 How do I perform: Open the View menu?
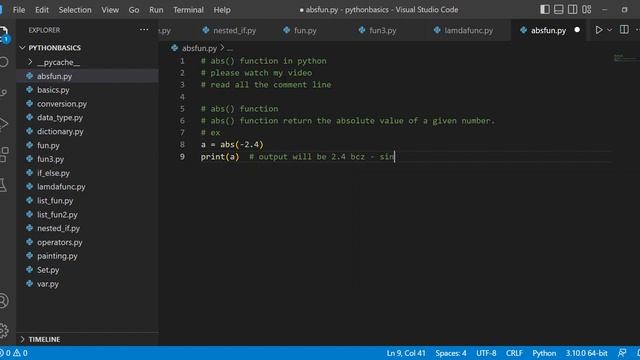click(x=110, y=10)
